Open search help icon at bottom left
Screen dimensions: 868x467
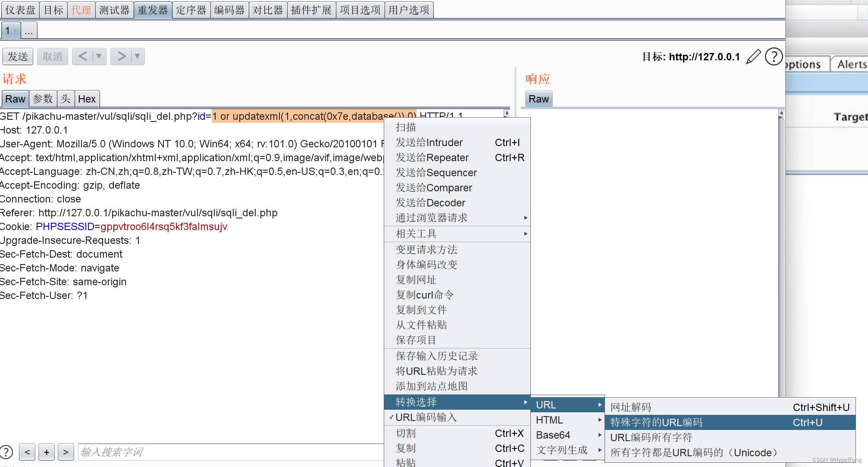tap(6, 452)
